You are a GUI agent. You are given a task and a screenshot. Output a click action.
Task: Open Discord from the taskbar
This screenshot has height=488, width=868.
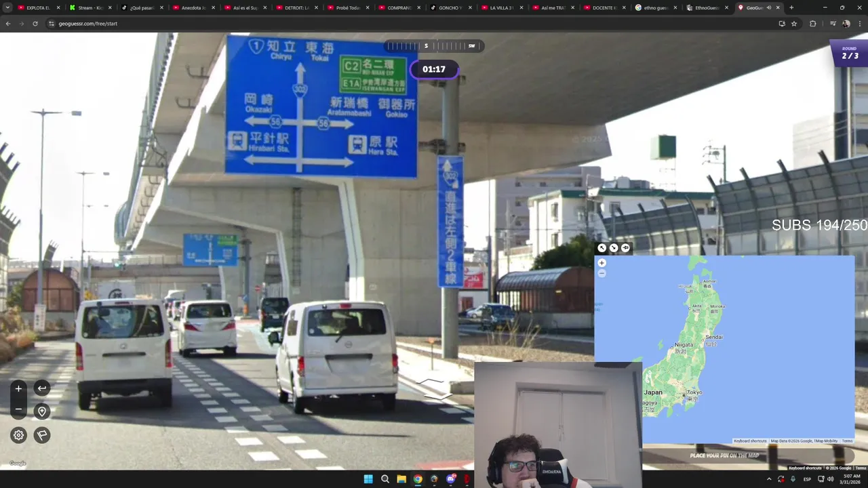pyautogui.click(x=451, y=479)
